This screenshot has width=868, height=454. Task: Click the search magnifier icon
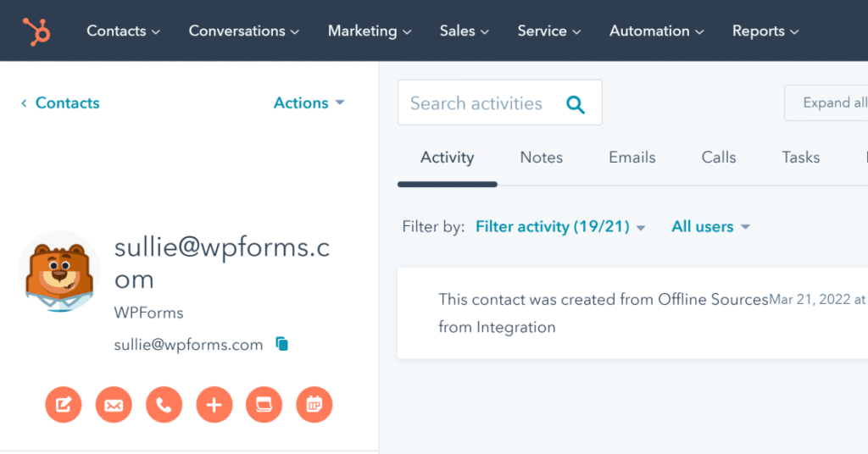(576, 104)
